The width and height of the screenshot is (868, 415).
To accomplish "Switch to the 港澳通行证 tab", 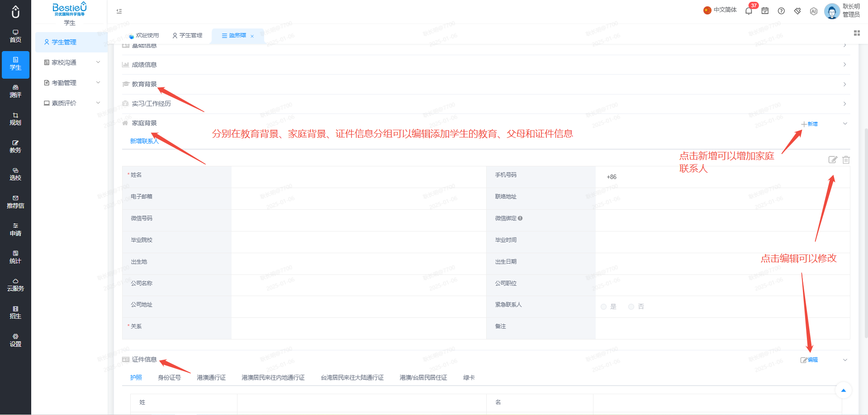I will [211, 377].
